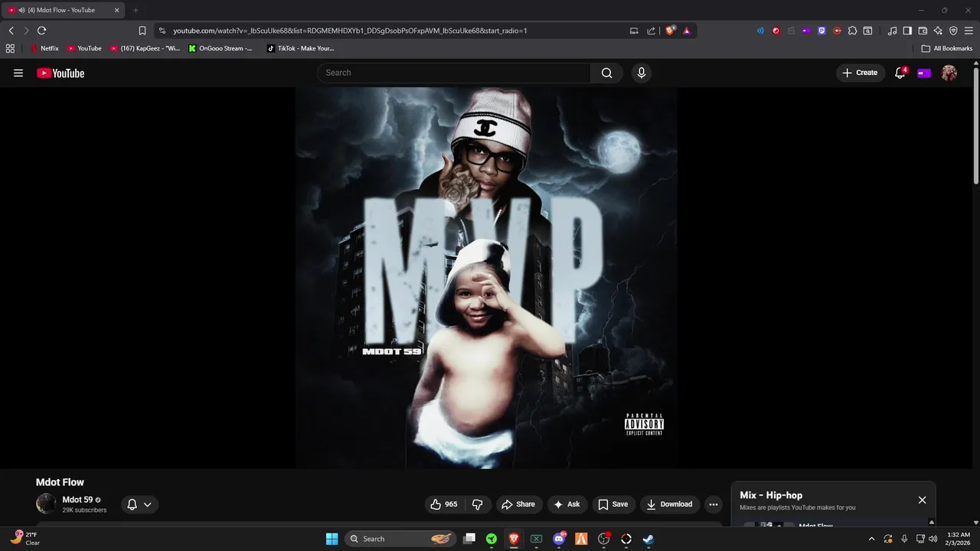Close the Mix - Hip-hop playlist panel

pos(922,500)
